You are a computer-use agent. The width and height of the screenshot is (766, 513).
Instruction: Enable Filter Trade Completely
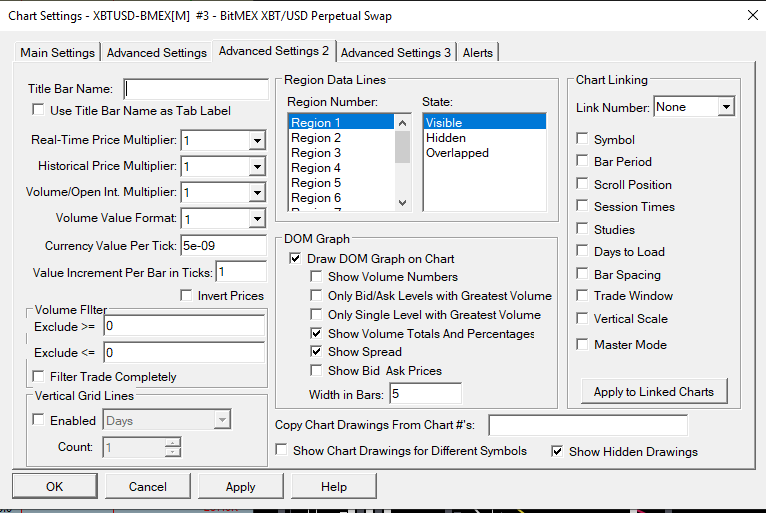tap(38, 376)
